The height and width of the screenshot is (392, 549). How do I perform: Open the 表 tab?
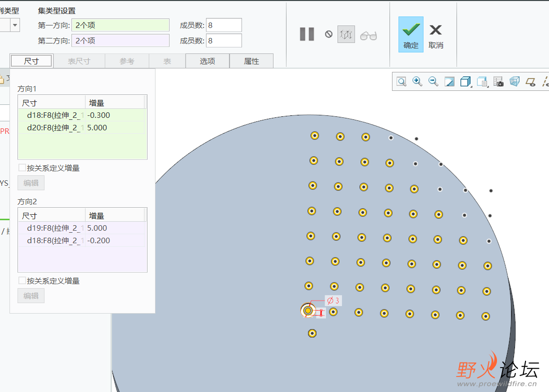tap(167, 61)
